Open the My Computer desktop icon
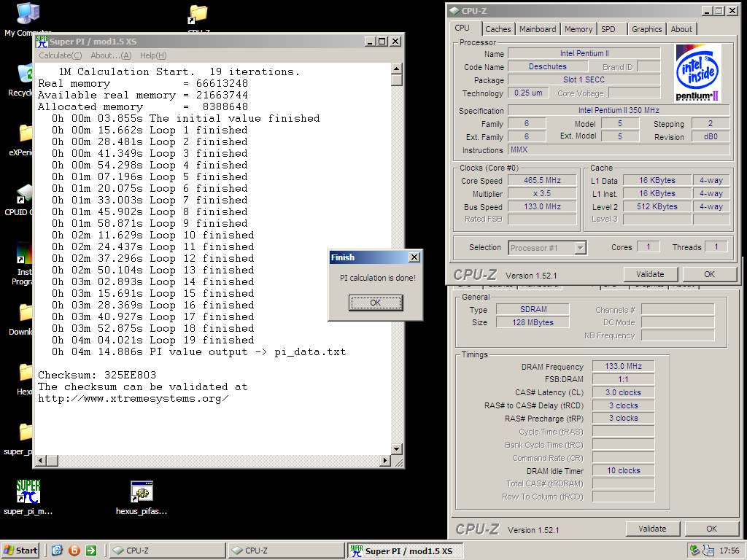This screenshot has width=747, height=560. click(28, 13)
